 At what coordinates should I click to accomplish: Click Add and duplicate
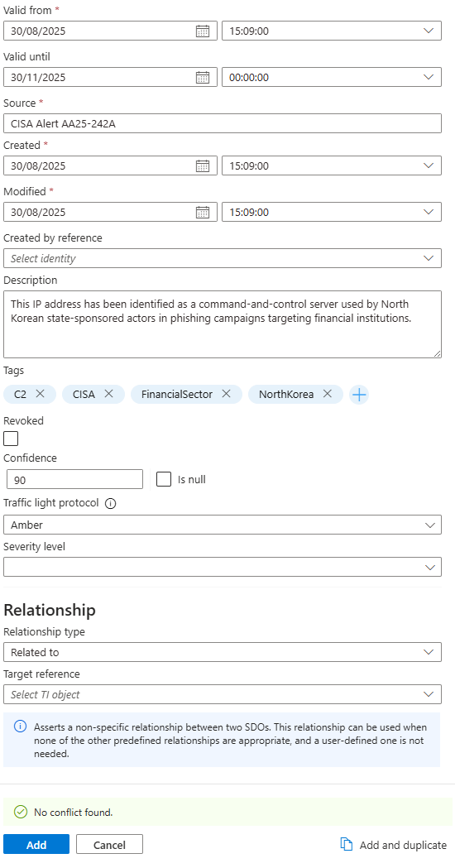(393, 845)
